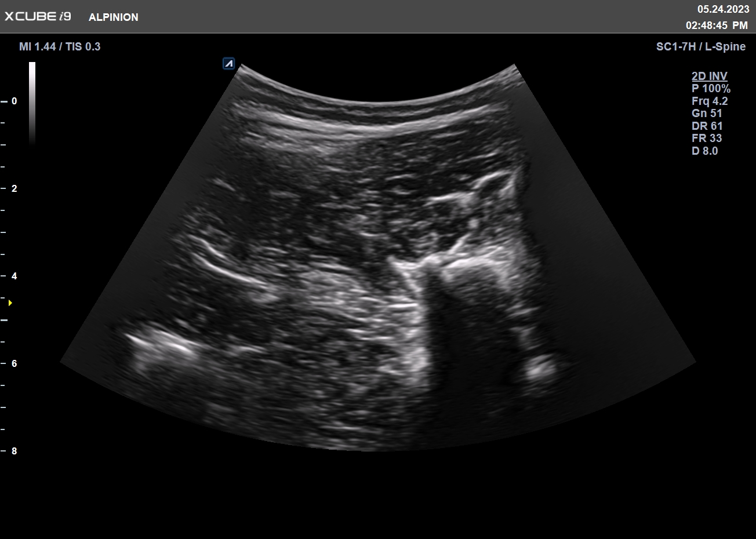Image resolution: width=756 pixels, height=539 pixels.
Task: Click the 0 cm depth scale marker
Action: [x=14, y=101]
